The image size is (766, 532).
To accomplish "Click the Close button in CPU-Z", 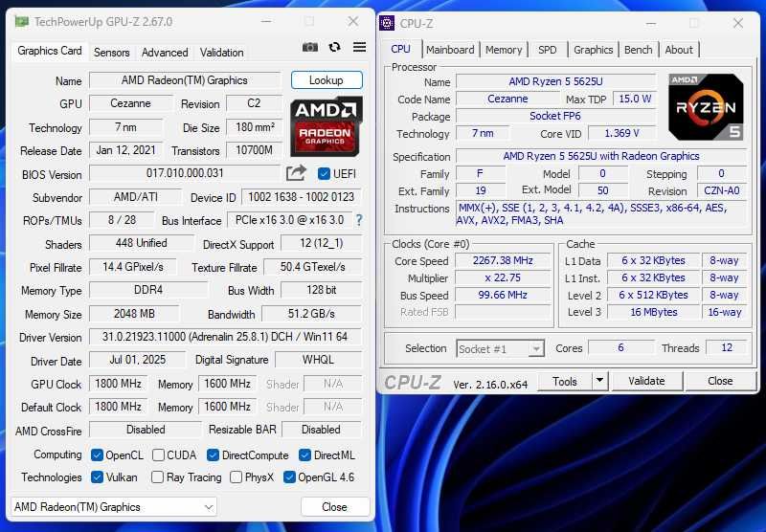I will click(x=720, y=381).
